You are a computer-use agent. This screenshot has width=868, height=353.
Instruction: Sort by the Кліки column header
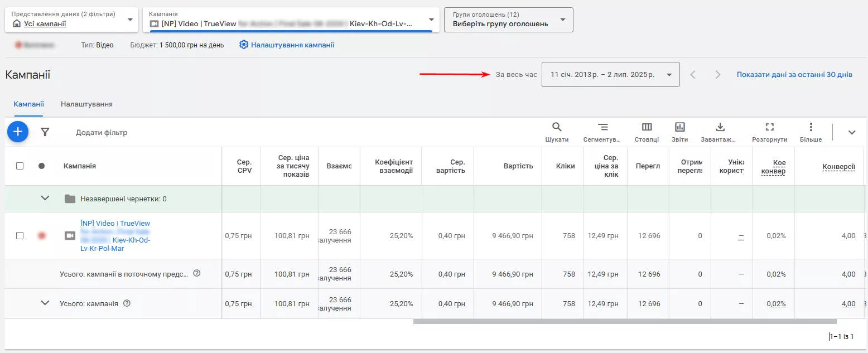pyautogui.click(x=566, y=166)
